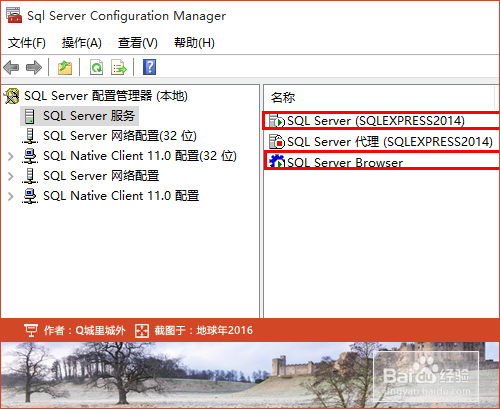Select SQL Server 网络配置(32 位) tree item
The height and width of the screenshot is (409, 500).
(120, 136)
